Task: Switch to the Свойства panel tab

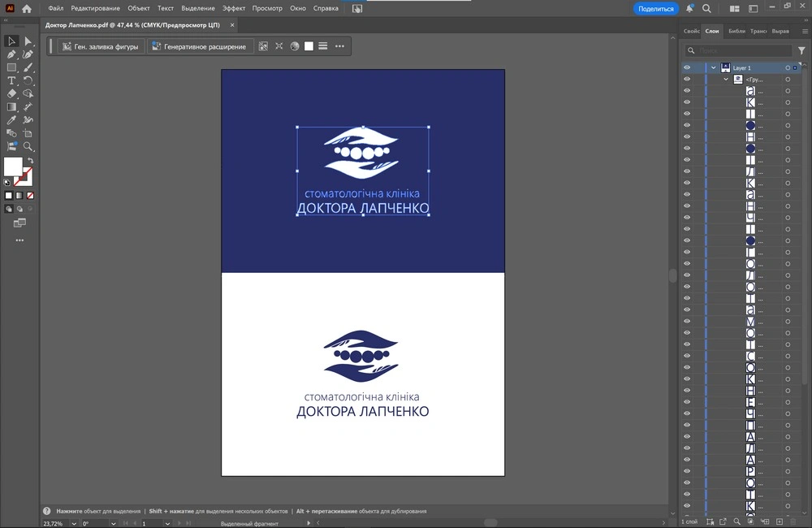Action: [692, 31]
